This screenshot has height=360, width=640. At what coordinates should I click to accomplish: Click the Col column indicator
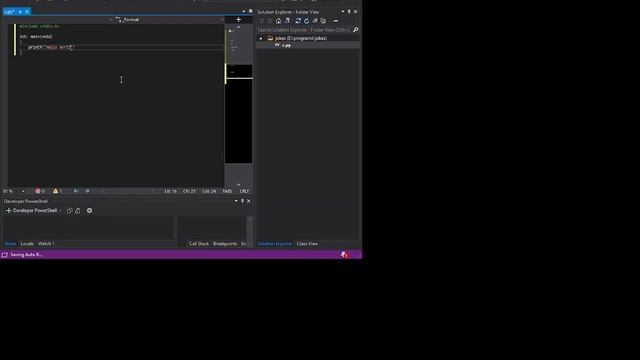209,191
